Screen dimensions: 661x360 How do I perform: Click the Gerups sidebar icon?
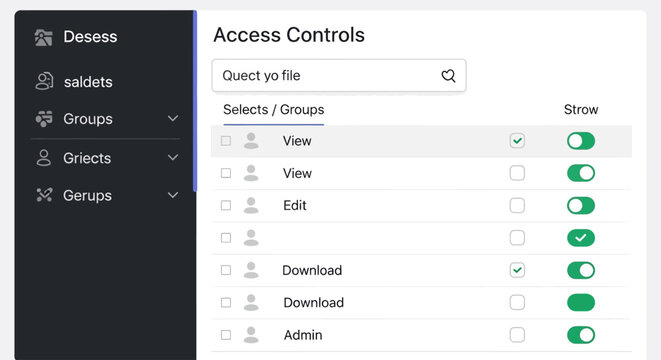[x=44, y=195]
